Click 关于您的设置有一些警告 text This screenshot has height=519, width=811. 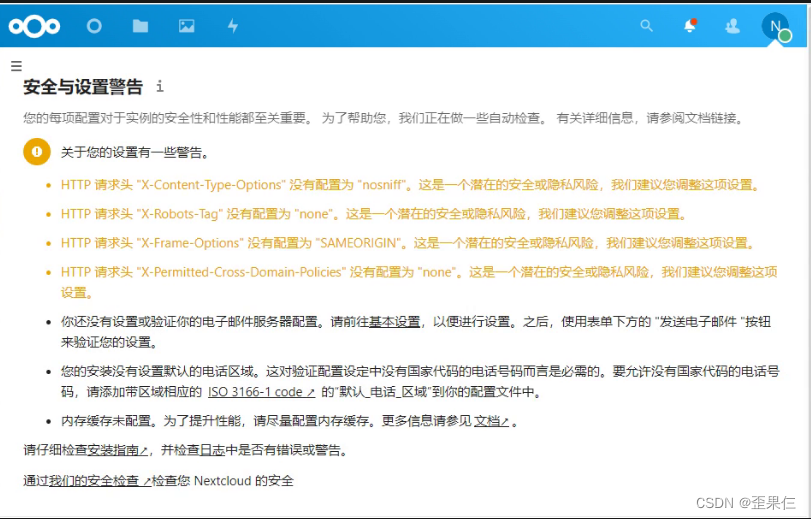tap(135, 152)
